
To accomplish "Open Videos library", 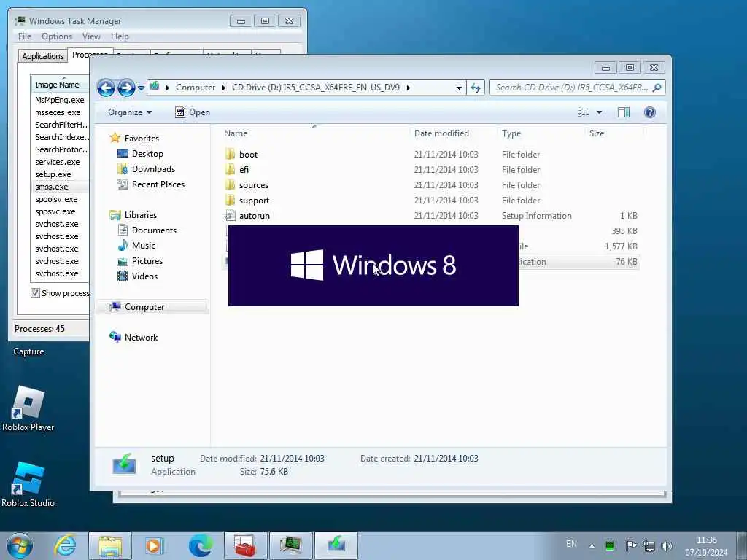I will tap(144, 276).
